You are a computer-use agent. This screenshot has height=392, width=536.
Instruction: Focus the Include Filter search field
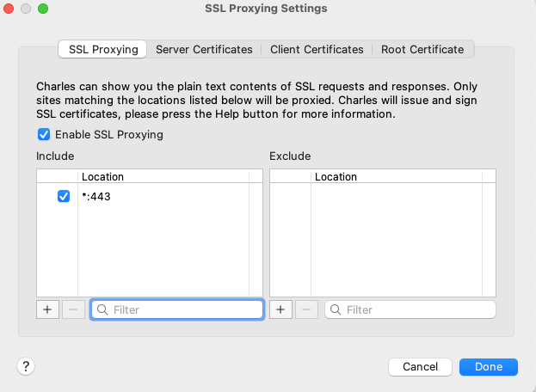pos(177,309)
